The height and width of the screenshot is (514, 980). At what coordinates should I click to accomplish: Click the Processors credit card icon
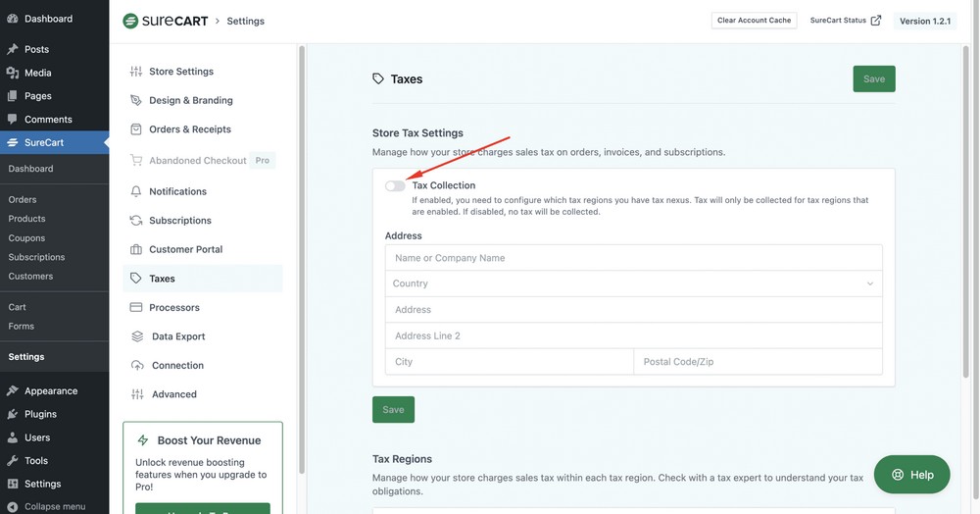click(x=135, y=307)
